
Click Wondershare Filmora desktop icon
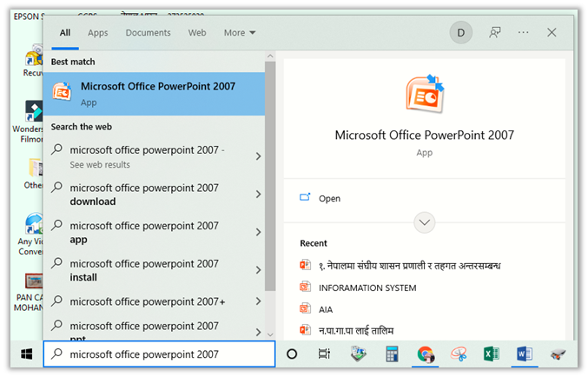point(34,111)
